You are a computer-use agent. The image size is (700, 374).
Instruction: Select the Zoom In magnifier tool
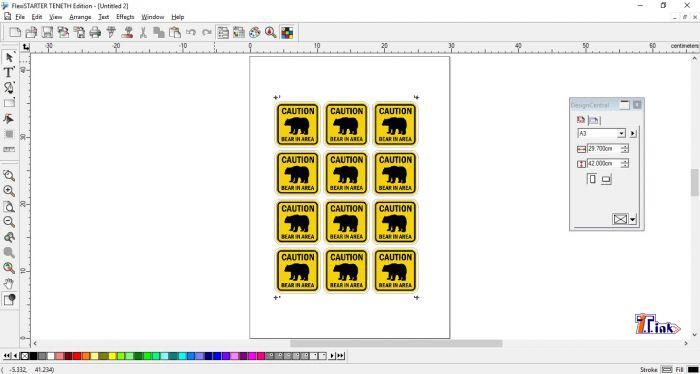point(8,191)
